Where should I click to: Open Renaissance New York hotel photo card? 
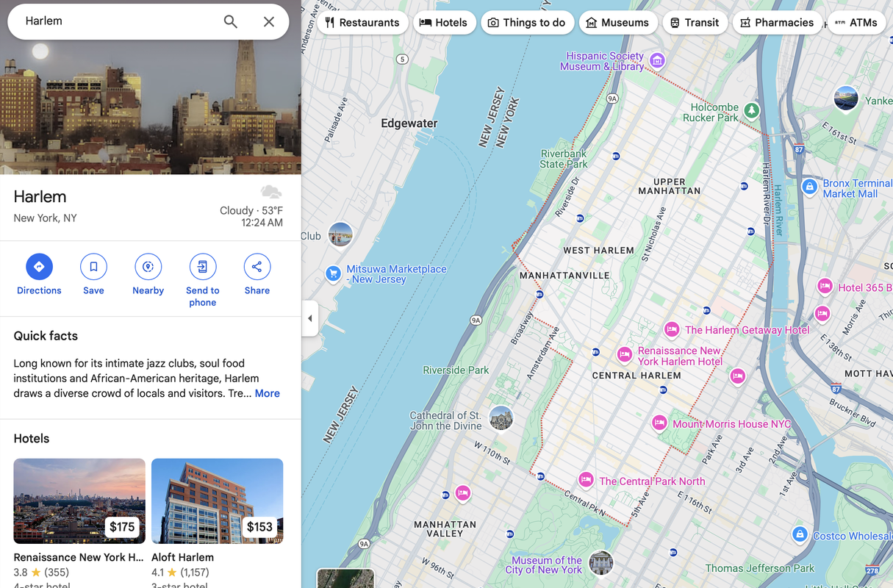tap(79, 501)
